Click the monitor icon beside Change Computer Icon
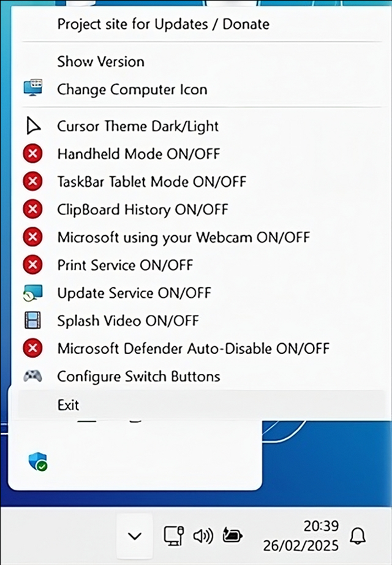Viewport: 392px width, 565px height. 32,88
